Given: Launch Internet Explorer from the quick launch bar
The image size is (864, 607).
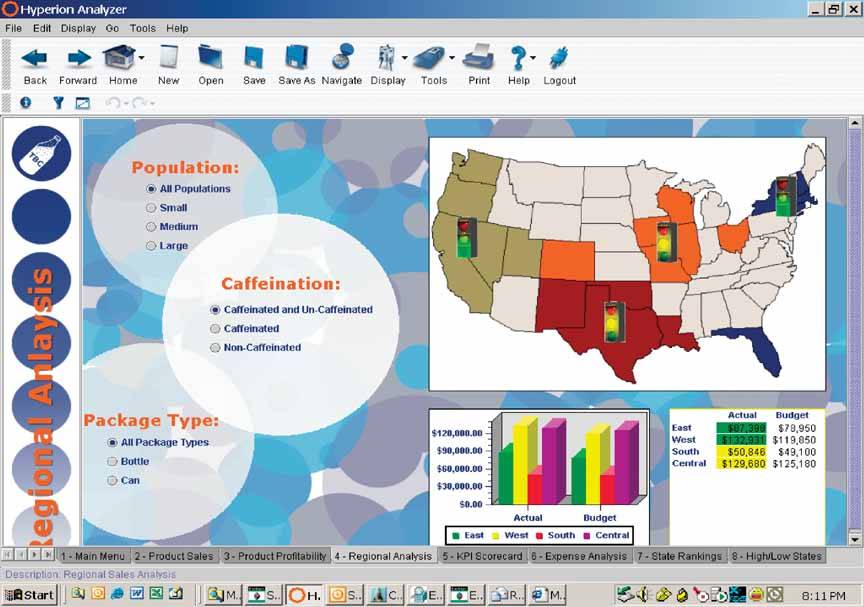Looking at the screenshot, I should click(117, 594).
